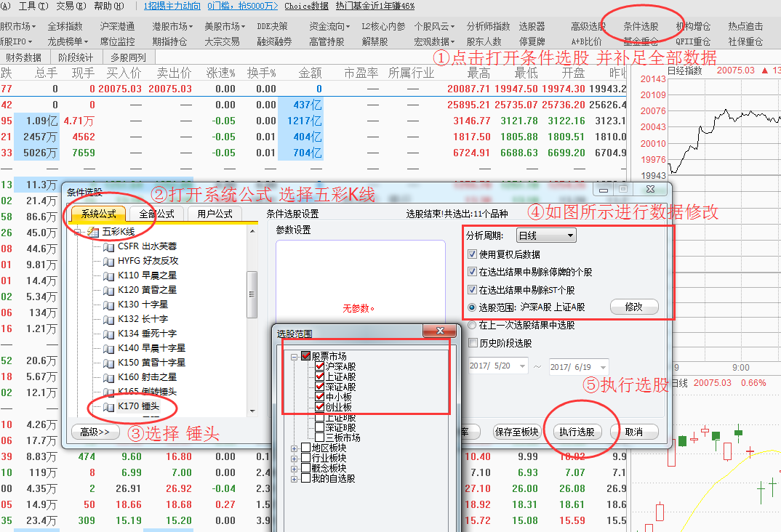Click the 保存至板块 button
Screen dimensions: 781x532
tap(516, 432)
